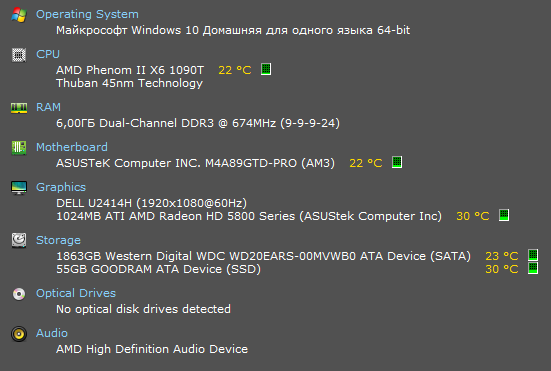Open the RAM section heading
Screen dimensions: 551x371
[x=48, y=107]
